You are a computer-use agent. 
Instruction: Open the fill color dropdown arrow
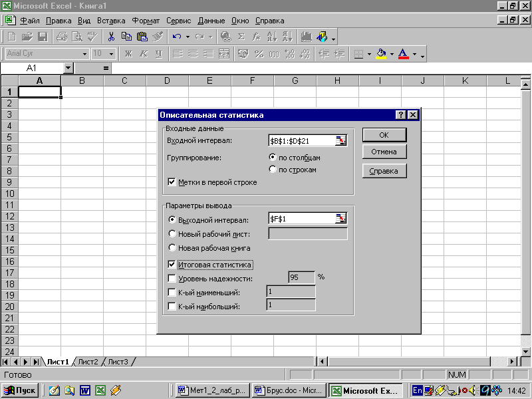click(392, 54)
